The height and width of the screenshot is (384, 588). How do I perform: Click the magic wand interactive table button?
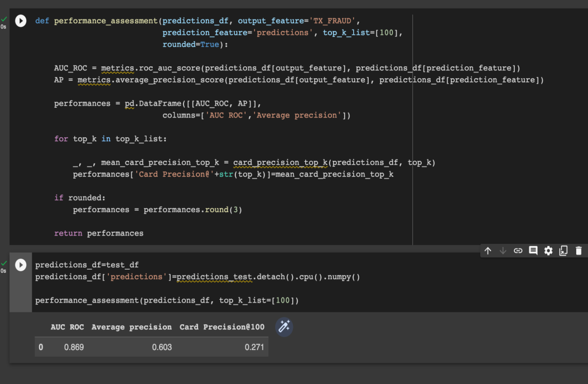coord(284,327)
